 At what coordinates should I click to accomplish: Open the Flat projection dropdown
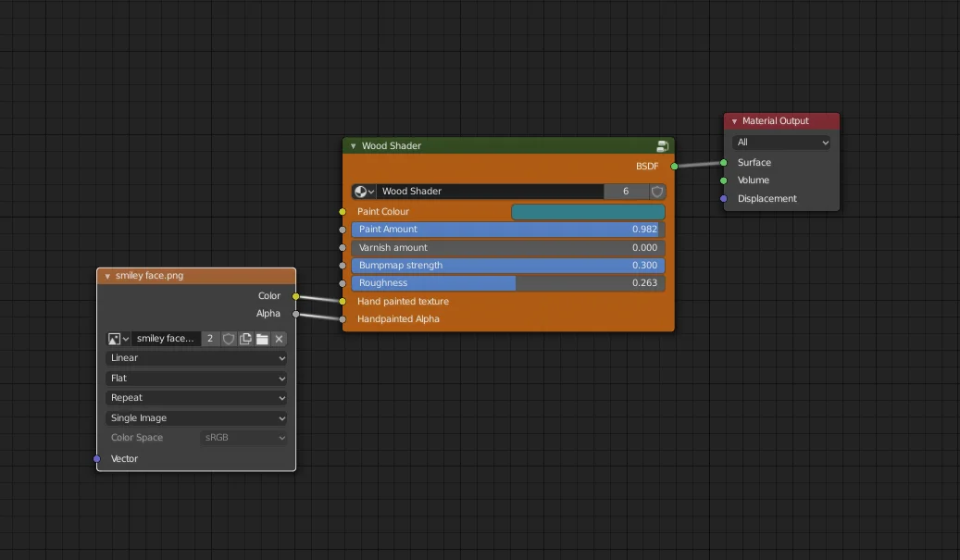point(196,378)
